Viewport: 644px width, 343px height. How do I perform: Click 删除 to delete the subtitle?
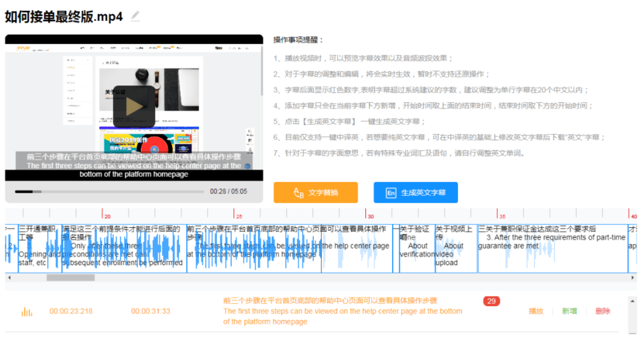[x=602, y=311]
